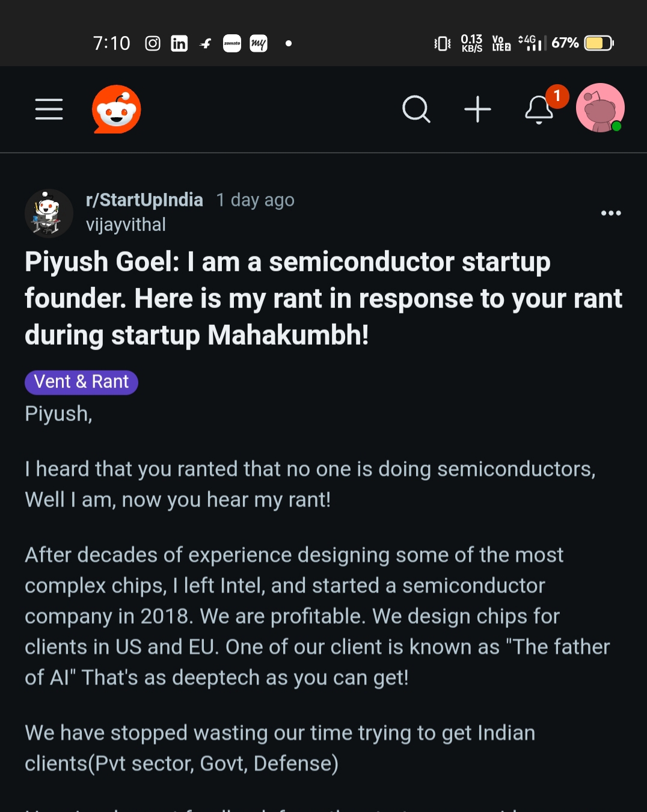
Task: Filter by Vent & Rant flair
Action: point(81,382)
